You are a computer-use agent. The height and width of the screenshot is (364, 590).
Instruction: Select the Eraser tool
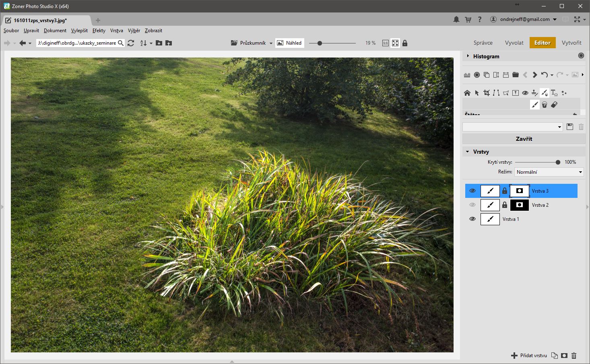pyautogui.click(x=554, y=105)
